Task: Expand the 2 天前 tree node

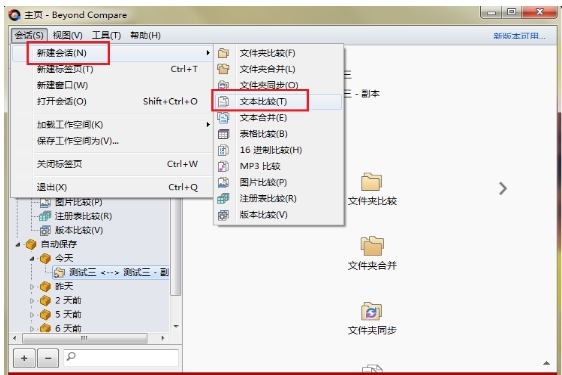Action: pos(32,300)
